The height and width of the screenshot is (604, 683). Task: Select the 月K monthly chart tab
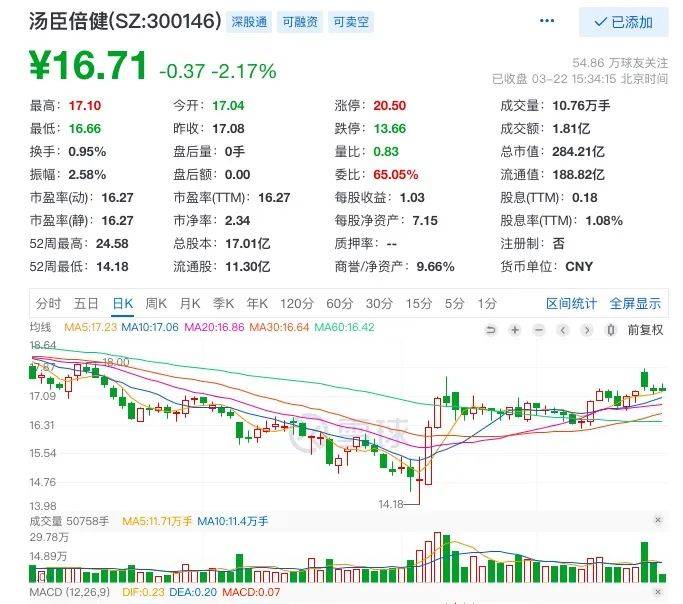(x=190, y=303)
